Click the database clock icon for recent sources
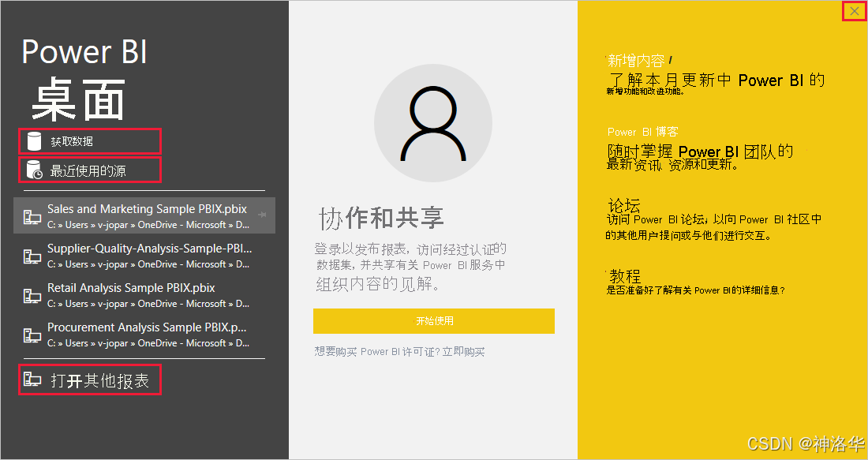Image resolution: width=868 pixels, height=460 pixels. (34, 170)
